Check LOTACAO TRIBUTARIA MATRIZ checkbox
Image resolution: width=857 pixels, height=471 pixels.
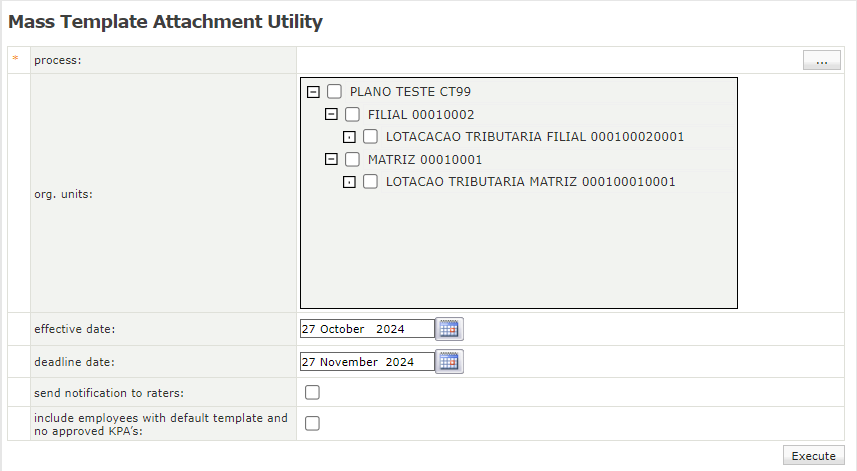[371, 182]
